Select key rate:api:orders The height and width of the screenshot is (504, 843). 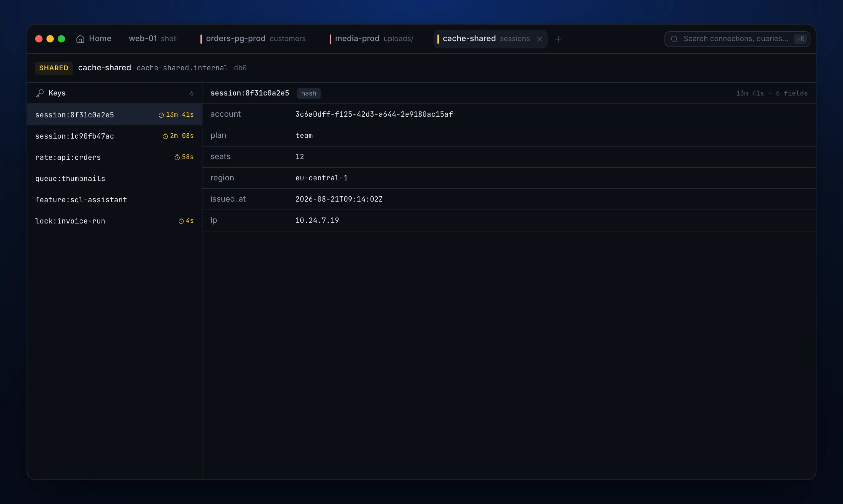(115, 157)
